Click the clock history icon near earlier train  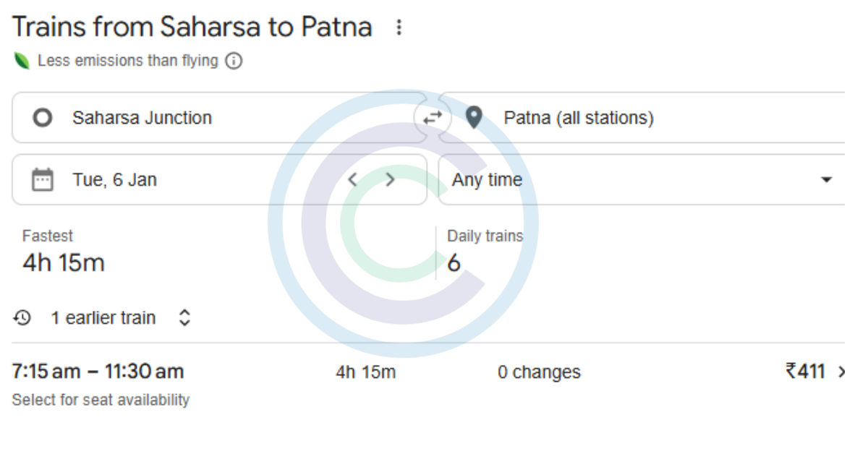tap(22, 318)
